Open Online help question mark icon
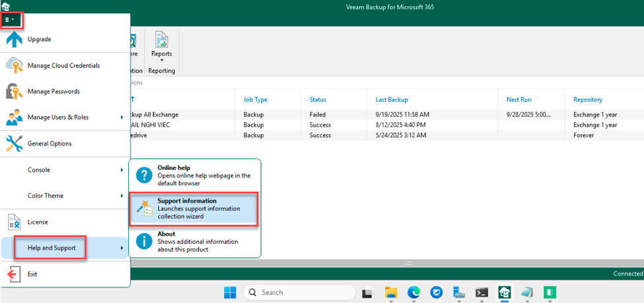This screenshot has width=644, height=303. pos(144,175)
